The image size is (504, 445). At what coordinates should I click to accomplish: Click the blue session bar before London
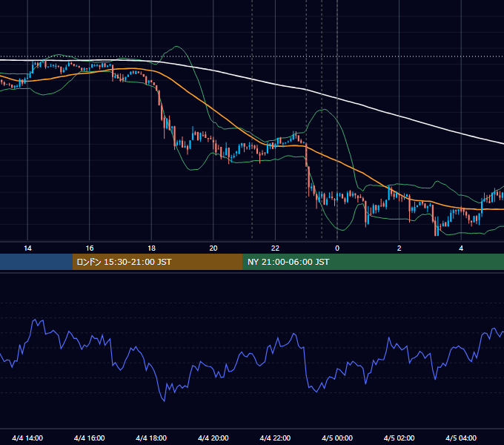36,262
